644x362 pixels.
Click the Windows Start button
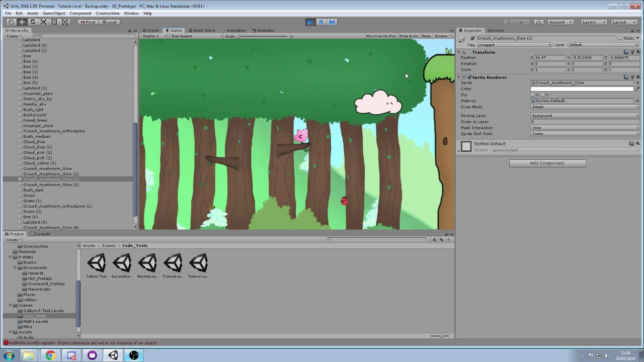pyautogui.click(x=9, y=355)
